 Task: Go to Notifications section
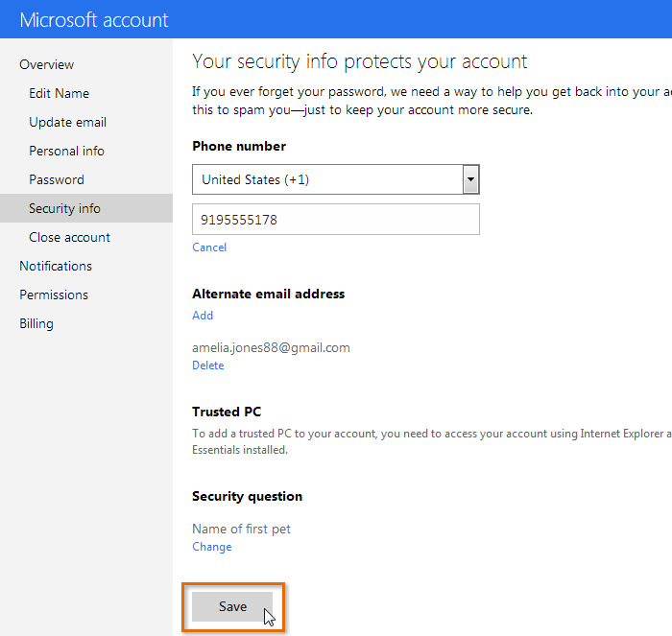click(x=56, y=266)
